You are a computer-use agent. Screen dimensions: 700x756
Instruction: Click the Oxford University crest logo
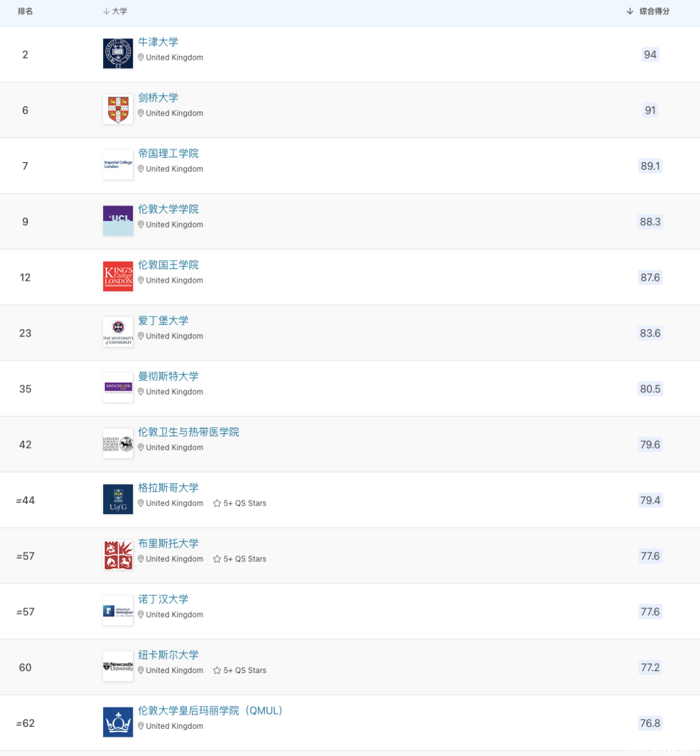118,54
